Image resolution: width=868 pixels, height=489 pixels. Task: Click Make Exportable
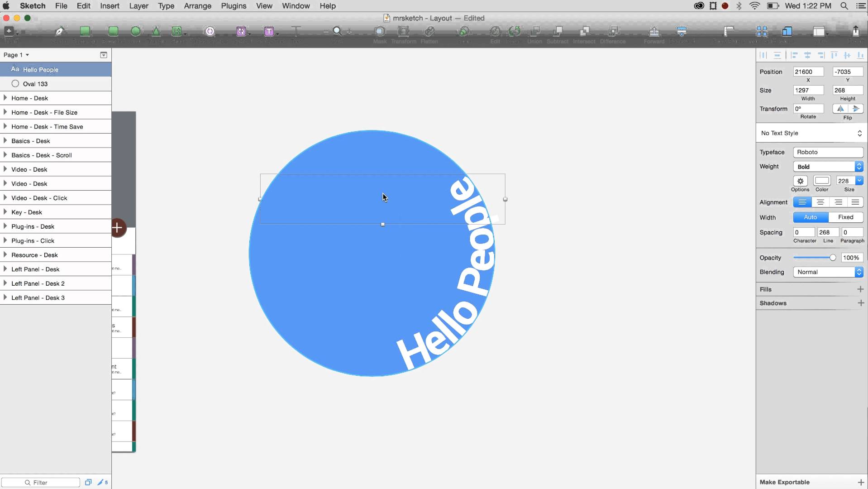pos(785,482)
